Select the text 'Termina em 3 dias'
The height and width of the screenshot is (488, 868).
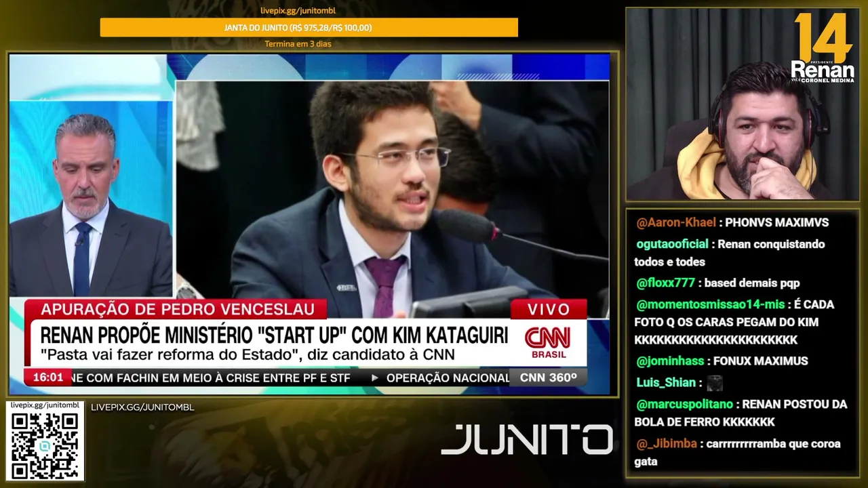[x=298, y=44]
